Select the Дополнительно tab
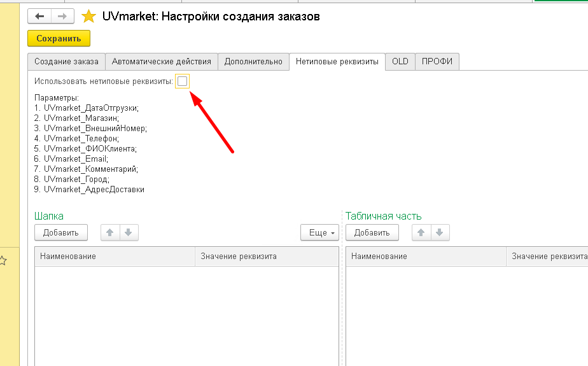This screenshot has width=588, height=366. click(253, 62)
